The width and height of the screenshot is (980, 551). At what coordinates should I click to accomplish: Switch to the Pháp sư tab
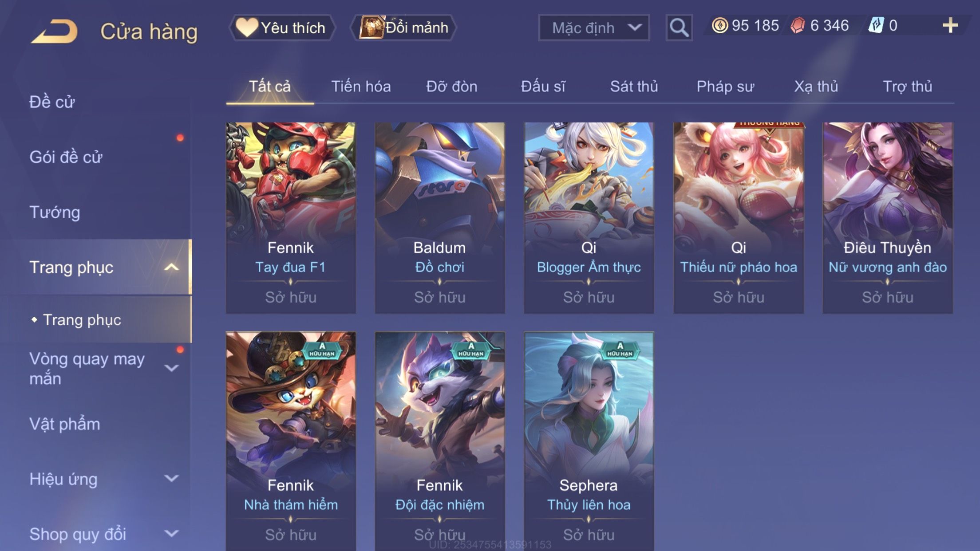pos(725,86)
